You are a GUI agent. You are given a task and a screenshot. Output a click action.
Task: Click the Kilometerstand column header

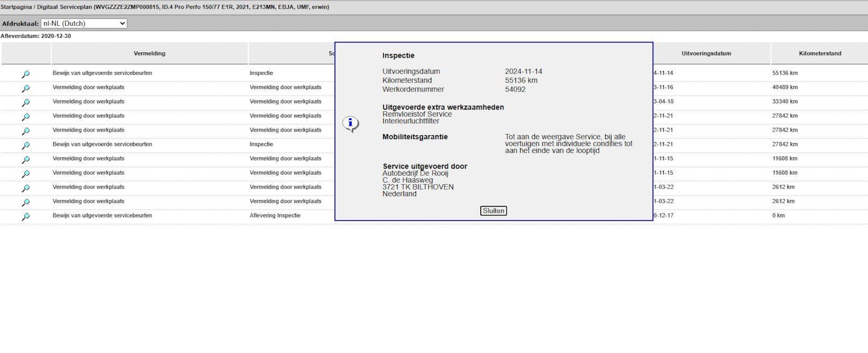(820, 53)
